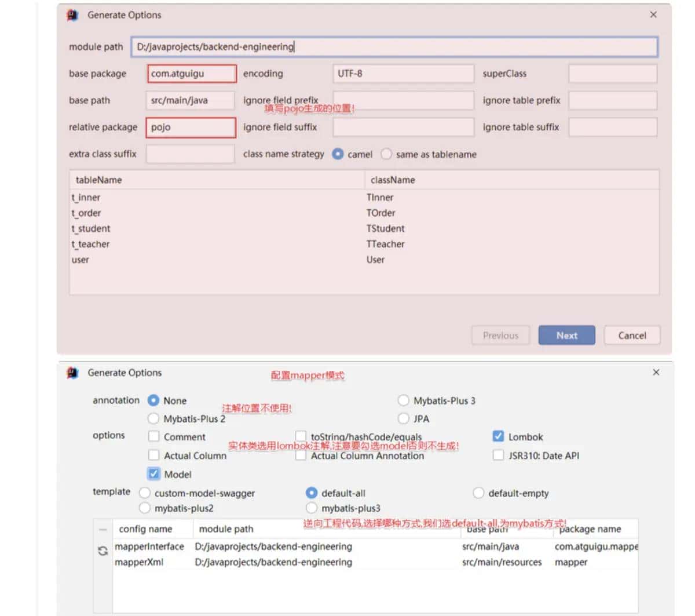Select the t_student table row
This screenshot has height=616, width=695.
click(x=91, y=229)
